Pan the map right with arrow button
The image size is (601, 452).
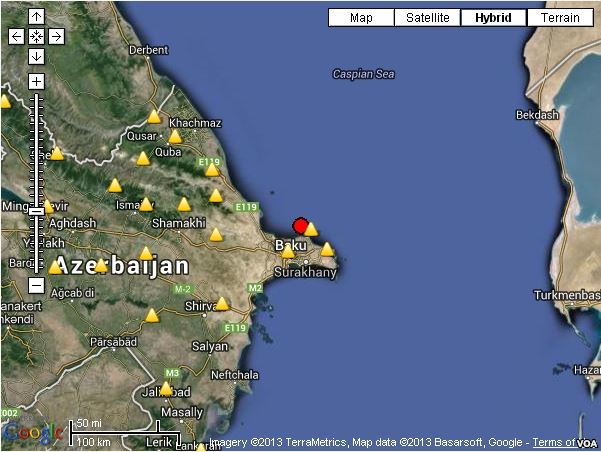[x=56, y=36]
